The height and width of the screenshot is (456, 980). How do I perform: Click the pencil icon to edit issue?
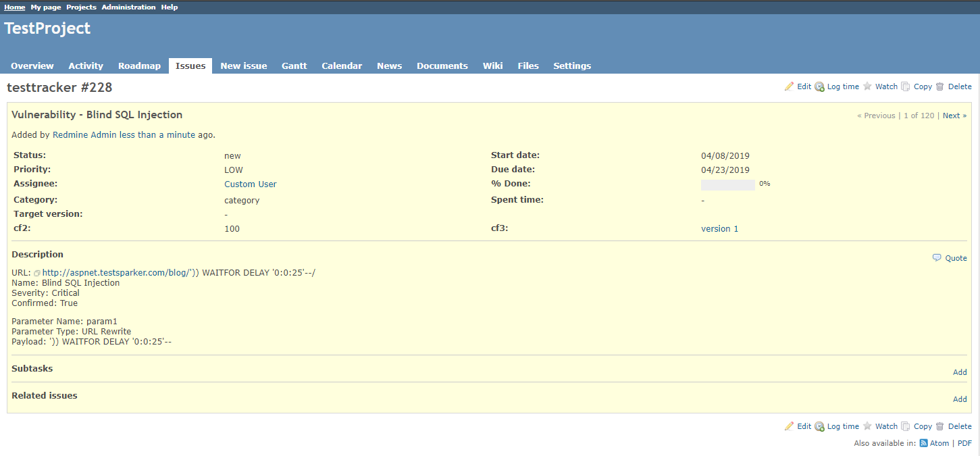coord(789,86)
